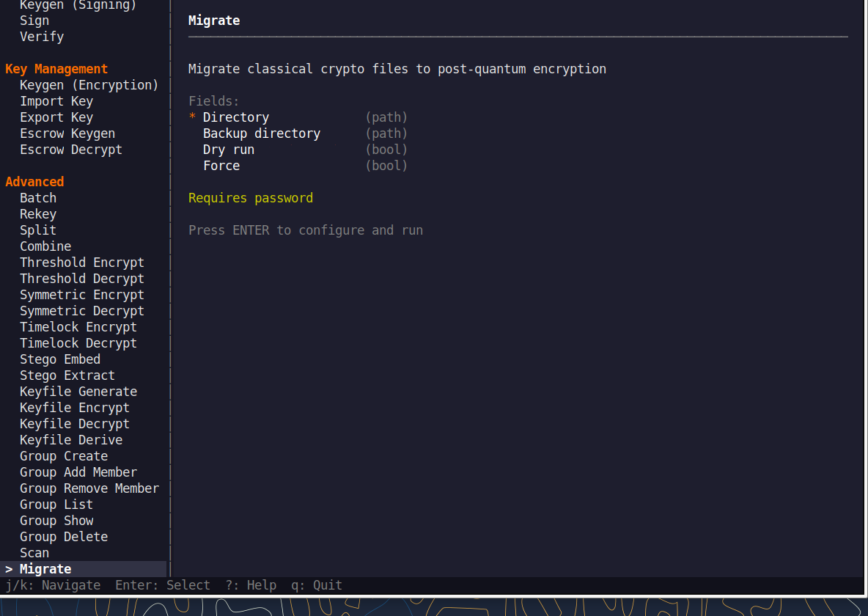Choose the Combine command
868x616 pixels.
tap(45, 246)
